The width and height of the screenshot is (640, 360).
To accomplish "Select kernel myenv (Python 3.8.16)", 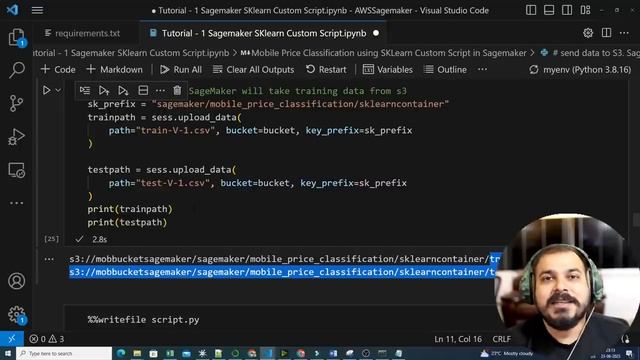I will pyautogui.click(x=580, y=69).
